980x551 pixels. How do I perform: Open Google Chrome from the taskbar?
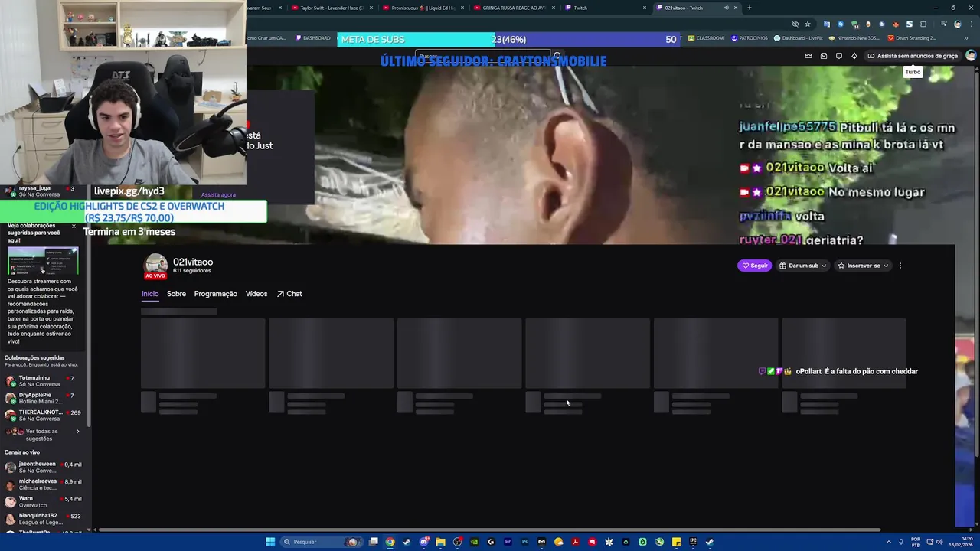(x=390, y=542)
